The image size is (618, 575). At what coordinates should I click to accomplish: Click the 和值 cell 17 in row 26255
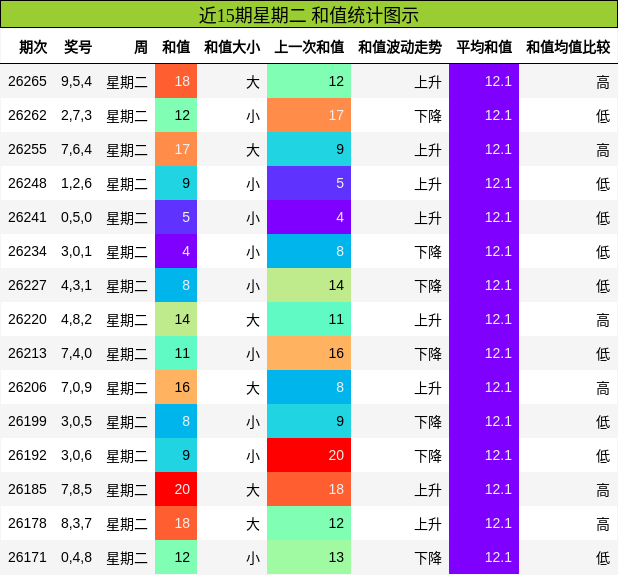click(176, 149)
